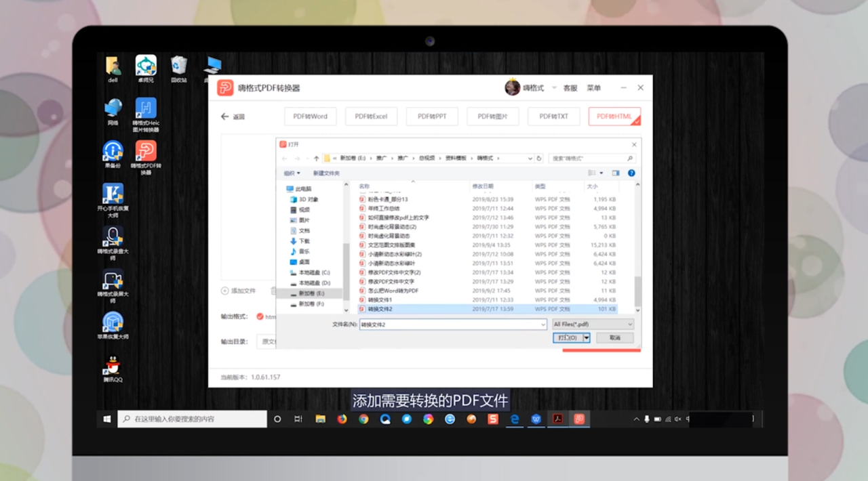Click the refresh icon beside the address bar
Image resolution: width=868 pixels, height=481 pixels.
(539, 158)
